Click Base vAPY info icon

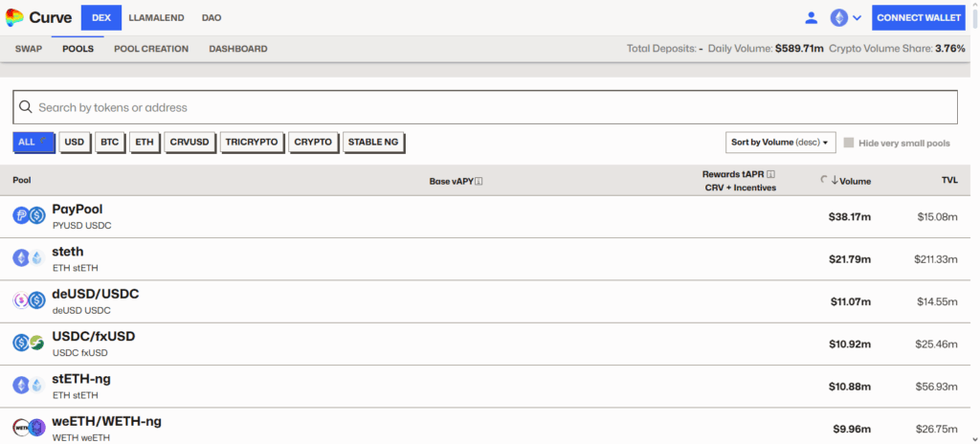click(x=479, y=181)
